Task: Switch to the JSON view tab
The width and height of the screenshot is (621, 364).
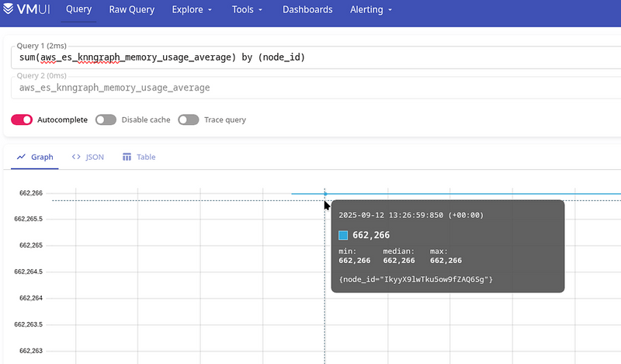Action: (x=88, y=157)
